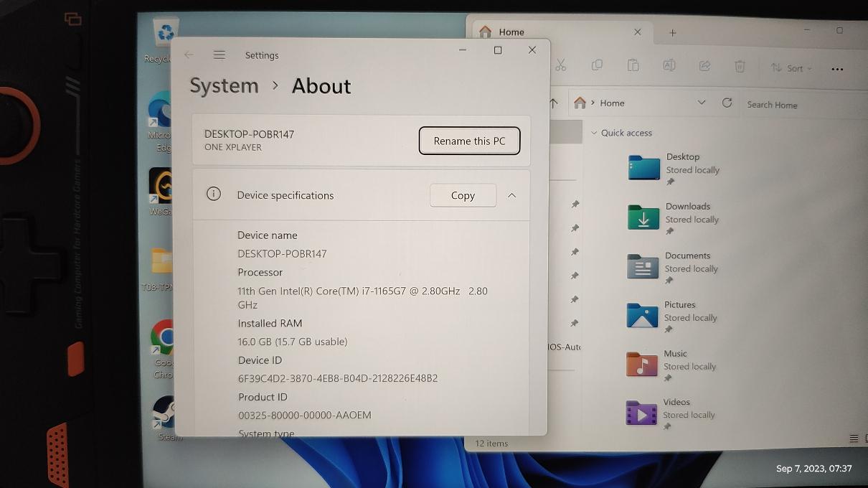The image size is (868, 488).
Task: Select the Google Chrome desktop shortcut
Action: pyautogui.click(x=161, y=349)
